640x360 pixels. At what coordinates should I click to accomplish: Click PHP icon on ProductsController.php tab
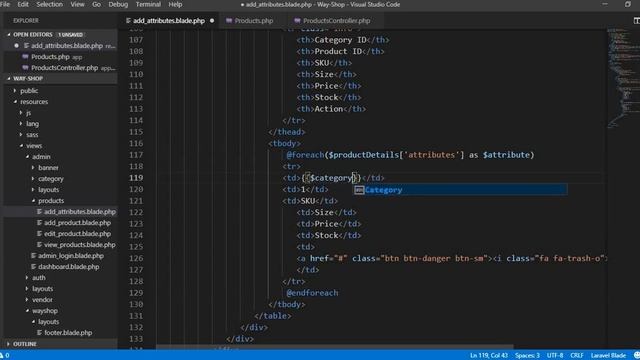(x=297, y=21)
